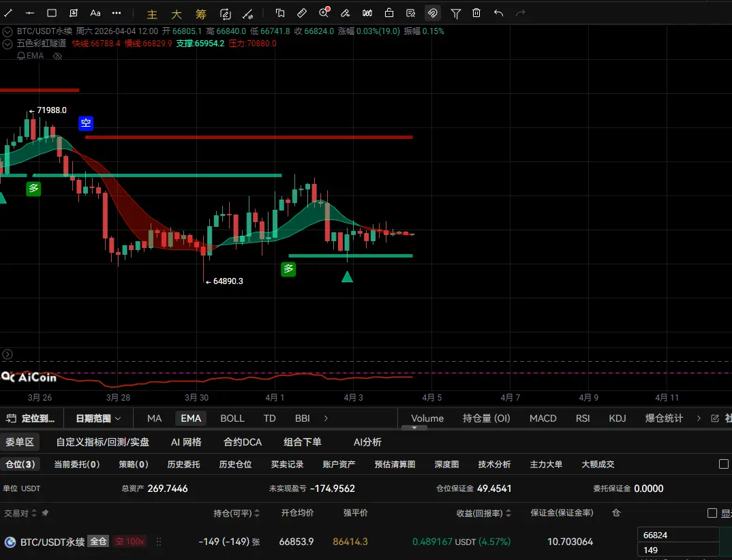This screenshot has width=732, height=560.
Task: Select the position marker drawing tool
Action: tap(74, 13)
